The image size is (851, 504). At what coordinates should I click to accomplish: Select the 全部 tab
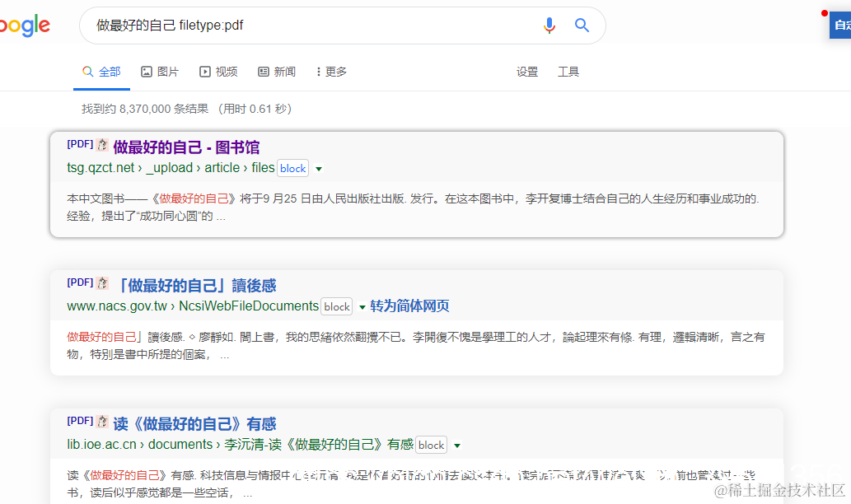[x=101, y=72]
